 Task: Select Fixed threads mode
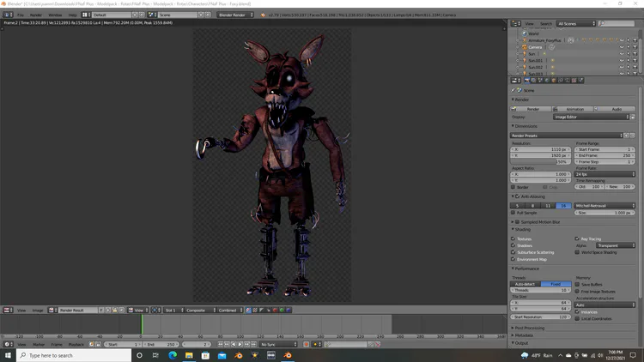click(556, 284)
